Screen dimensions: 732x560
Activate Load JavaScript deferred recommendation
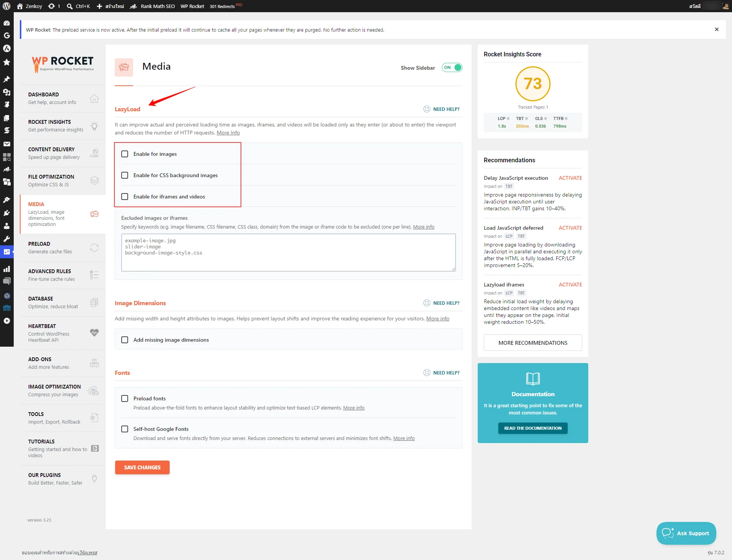pos(570,228)
